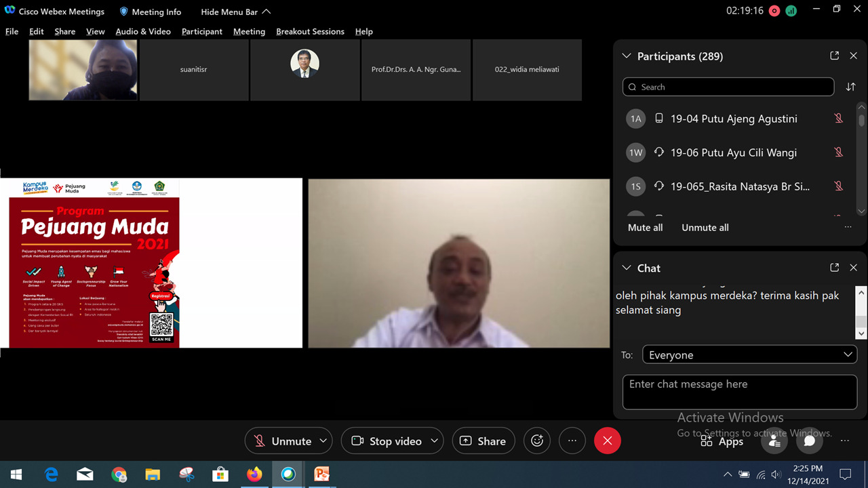This screenshot has height=488, width=868.
Task: Click the muted mic icon for 19-065_Rasita Natasya
Action: (839, 186)
